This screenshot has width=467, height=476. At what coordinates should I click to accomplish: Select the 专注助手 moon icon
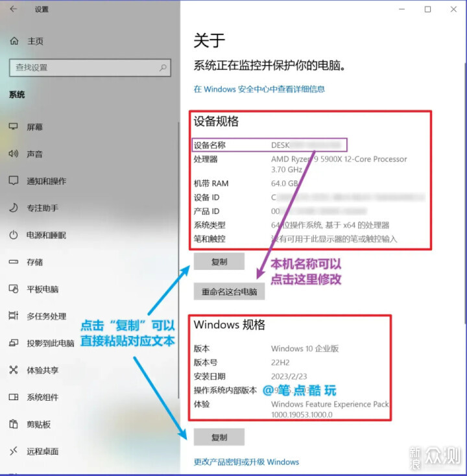coord(14,208)
